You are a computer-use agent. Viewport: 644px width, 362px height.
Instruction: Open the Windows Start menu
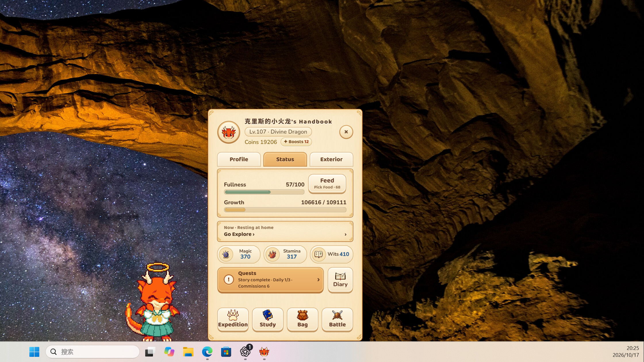34,352
